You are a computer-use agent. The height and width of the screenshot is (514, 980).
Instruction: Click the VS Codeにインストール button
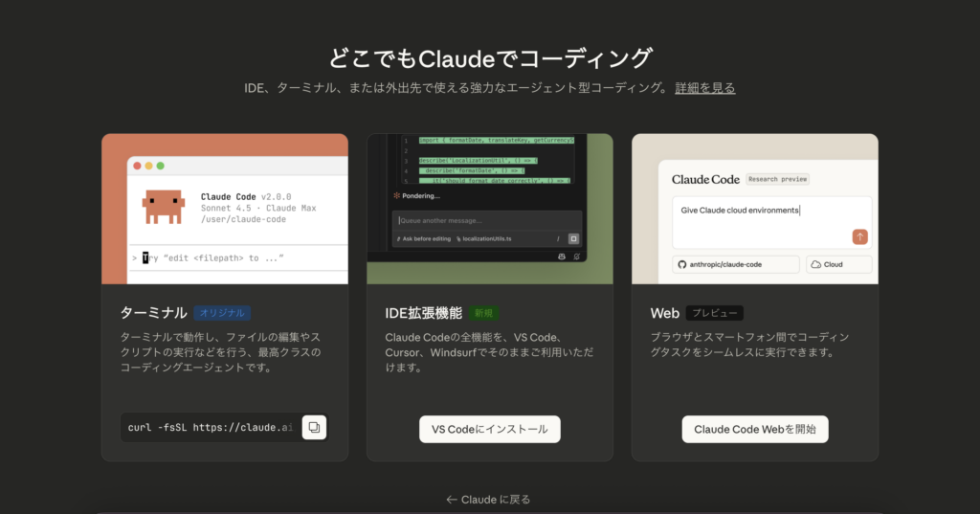[489, 430]
